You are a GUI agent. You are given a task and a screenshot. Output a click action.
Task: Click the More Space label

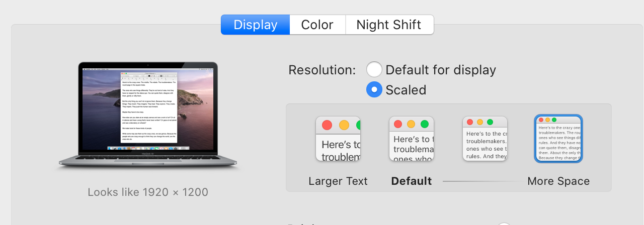558,181
